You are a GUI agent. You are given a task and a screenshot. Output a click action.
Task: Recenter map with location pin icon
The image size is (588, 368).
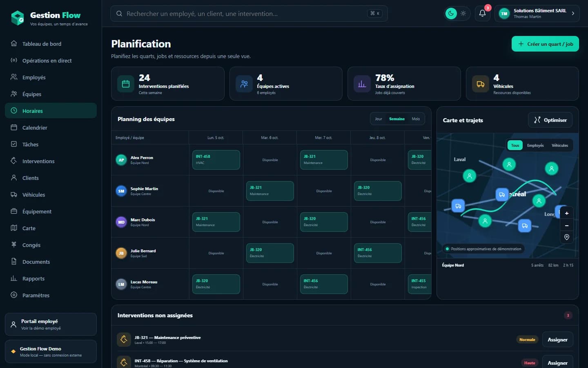(566, 237)
